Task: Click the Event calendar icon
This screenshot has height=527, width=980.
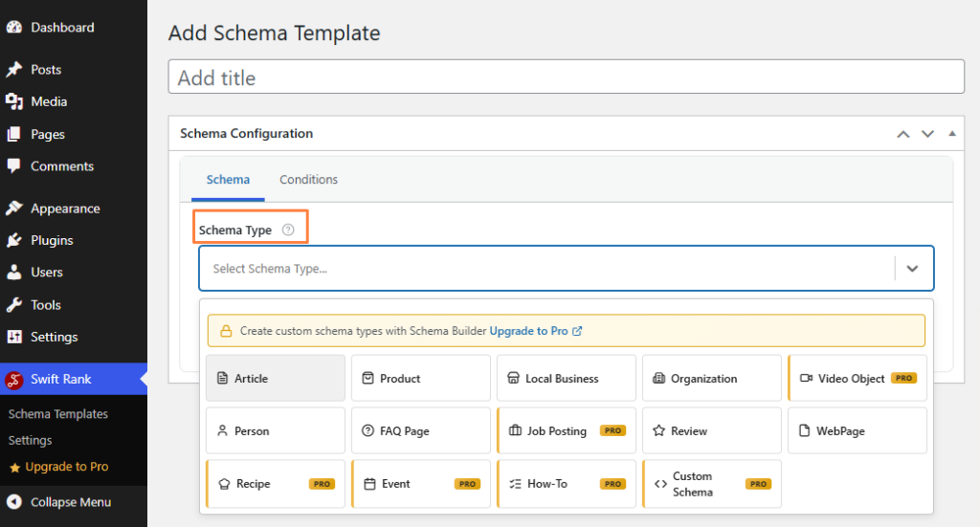Action: click(370, 484)
